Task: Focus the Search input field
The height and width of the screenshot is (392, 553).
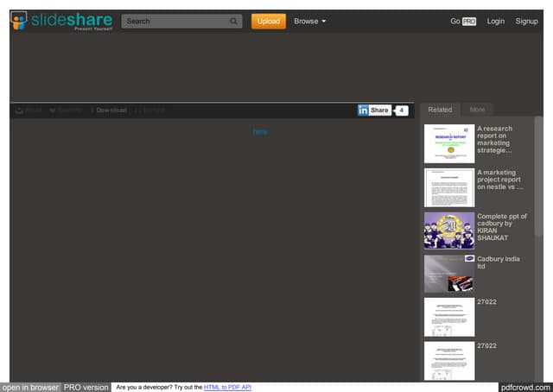Action: [173, 22]
